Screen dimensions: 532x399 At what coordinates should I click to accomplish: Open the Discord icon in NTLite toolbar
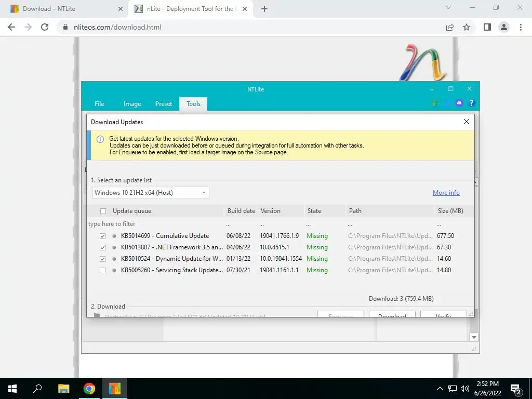point(459,103)
